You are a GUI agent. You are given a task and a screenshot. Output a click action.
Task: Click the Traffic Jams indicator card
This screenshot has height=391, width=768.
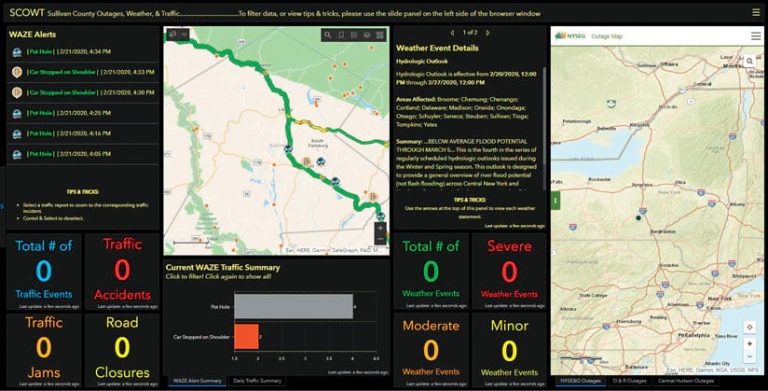point(44,350)
